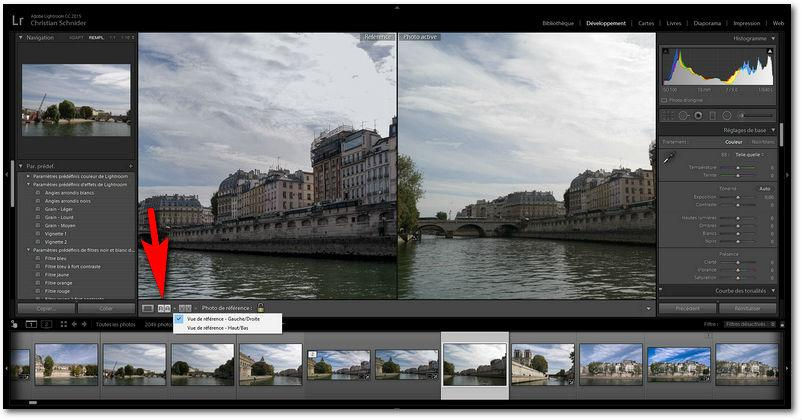Collapse 'Paramètres prédéfinis d'effets de Lightroom' folder
The image size is (802, 420).
(x=29, y=184)
